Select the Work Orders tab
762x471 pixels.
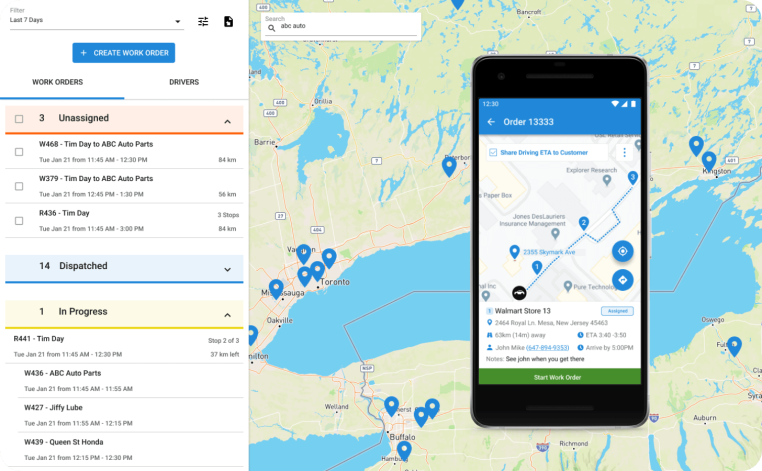click(x=58, y=82)
